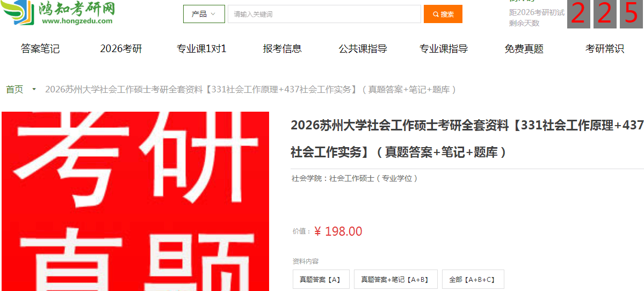Click the 首页 breadcrumb link
The height and width of the screenshot is (291, 644).
tap(15, 90)
